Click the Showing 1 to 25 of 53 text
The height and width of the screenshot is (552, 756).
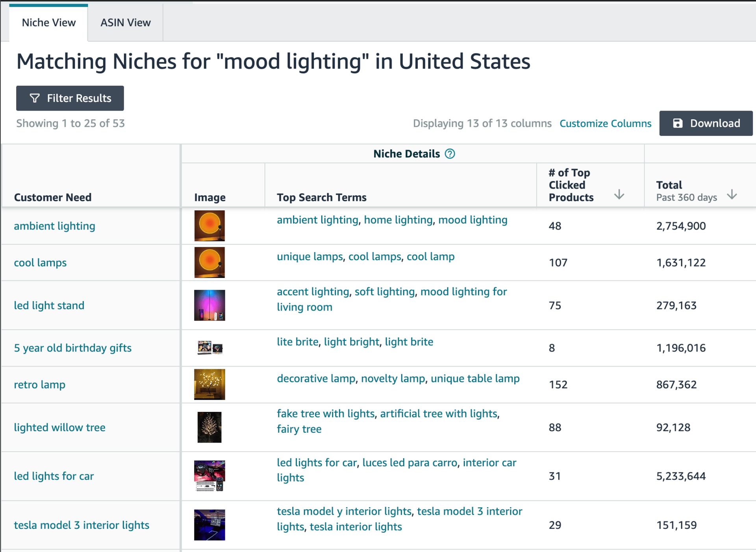click(70, 123)
